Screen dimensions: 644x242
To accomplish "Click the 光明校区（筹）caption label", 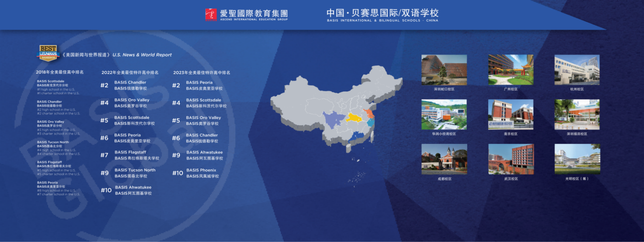I will click(x=577, y=179).
